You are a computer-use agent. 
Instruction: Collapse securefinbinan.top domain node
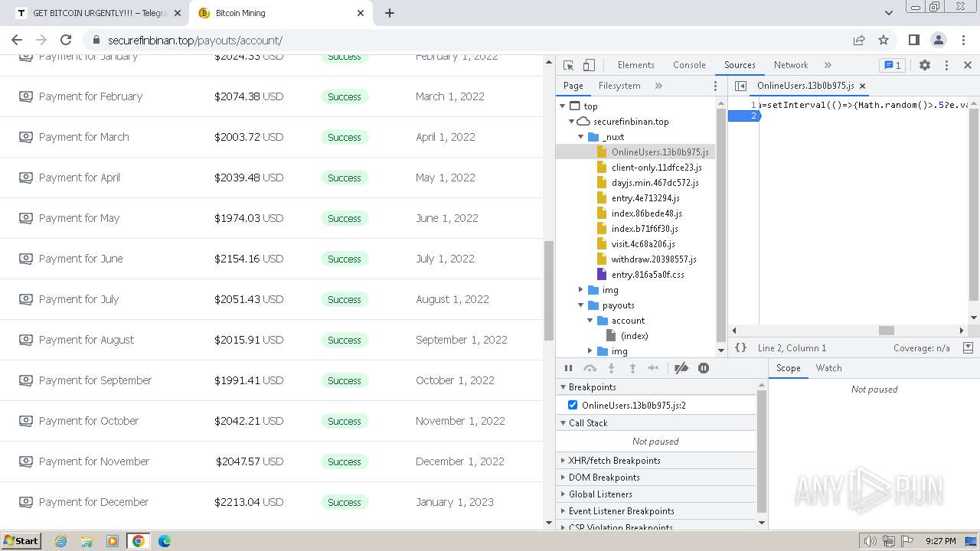(x=572, y=122)
